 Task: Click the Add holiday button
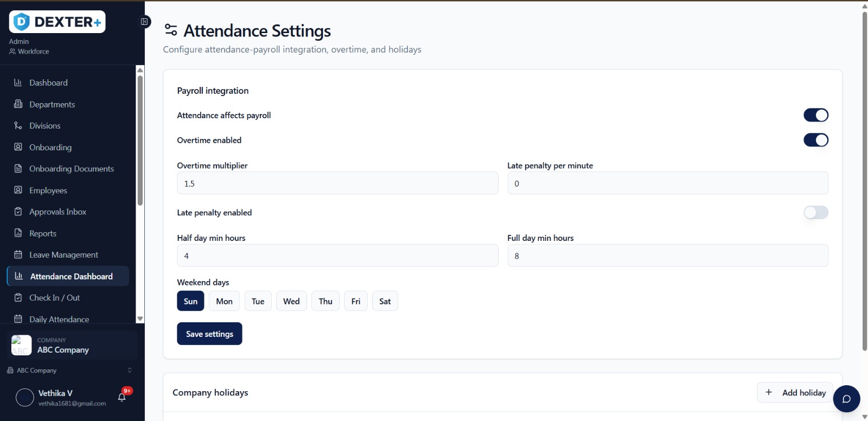tap(795, 392)
